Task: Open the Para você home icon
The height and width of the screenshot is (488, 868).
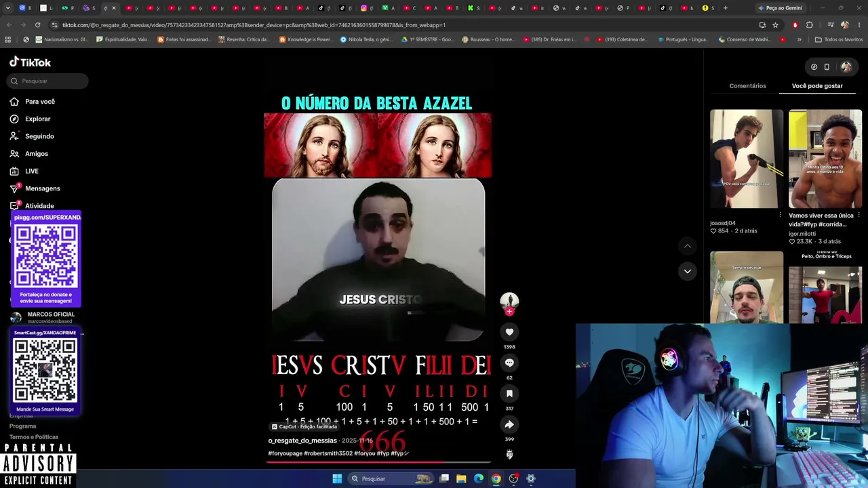Action: [14, 102]
